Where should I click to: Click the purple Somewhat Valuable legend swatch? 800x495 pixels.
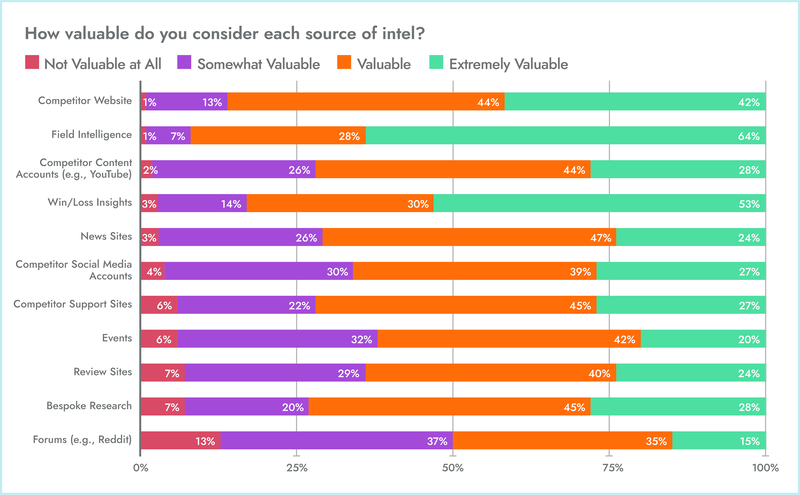(185, 64)
